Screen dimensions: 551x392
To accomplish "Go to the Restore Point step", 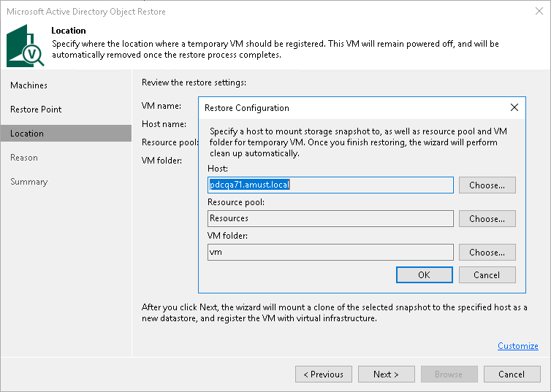I will 36,109.
